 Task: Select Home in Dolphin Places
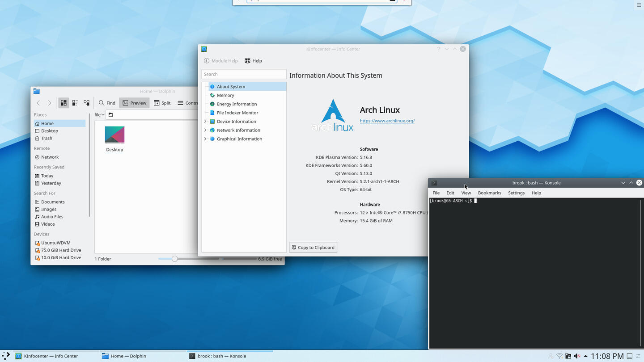pyautogui.click(x=59, y=123)
